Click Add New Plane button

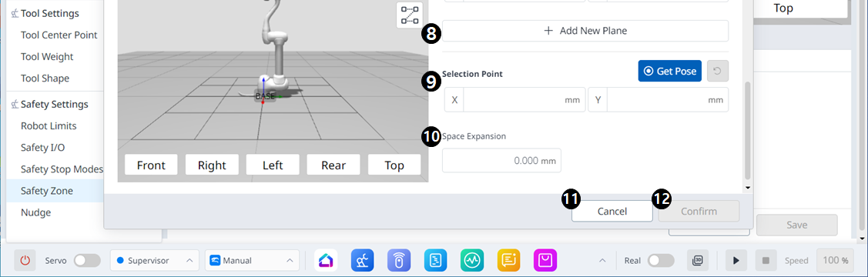(585, 31)
